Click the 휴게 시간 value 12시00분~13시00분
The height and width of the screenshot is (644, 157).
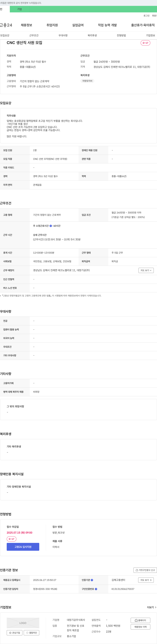point(44,253)
